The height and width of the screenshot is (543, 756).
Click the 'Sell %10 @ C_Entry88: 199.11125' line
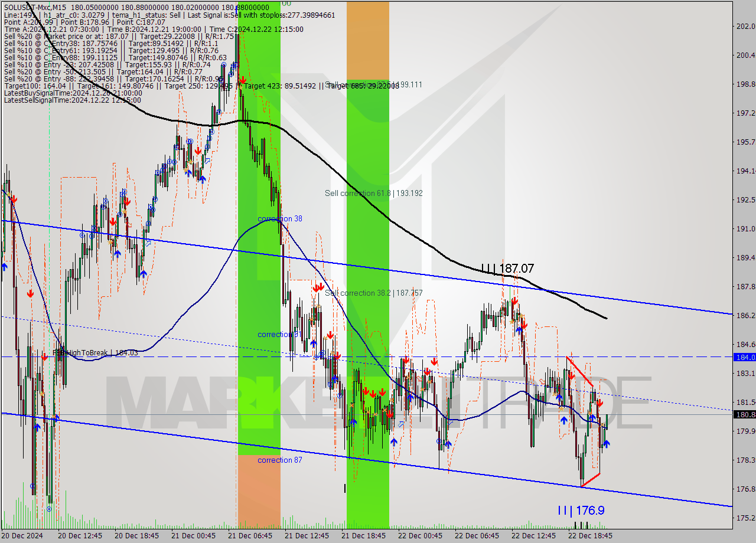coord(115,57)
